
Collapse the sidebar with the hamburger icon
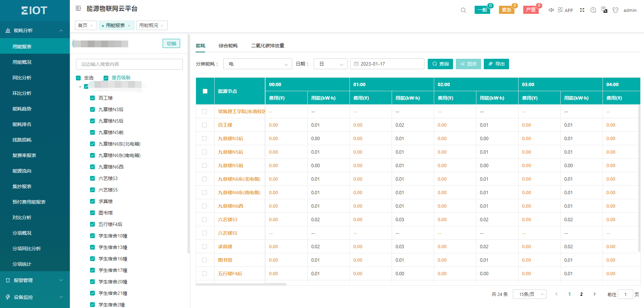pyautogui.click(x=78, y=8)
